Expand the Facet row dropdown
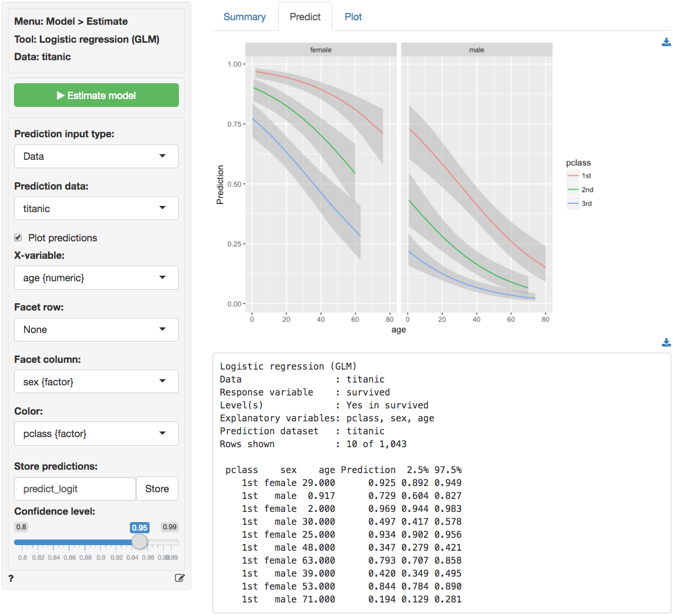 96,330
